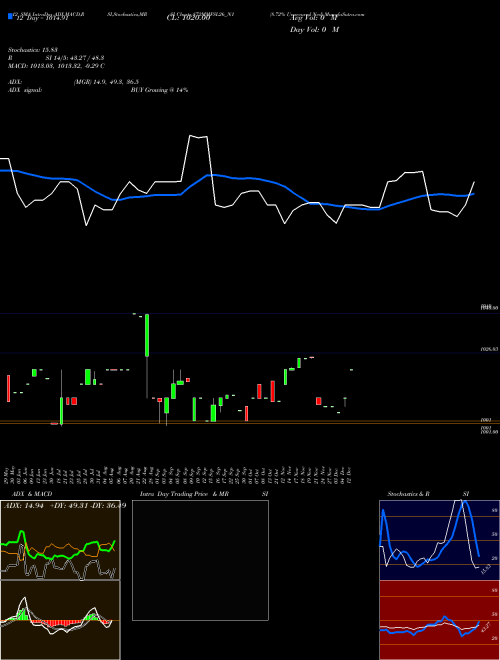Select the 'Intra Day Trading Price & MR' title
Screen dimensions: 500x660
(184, 494)
